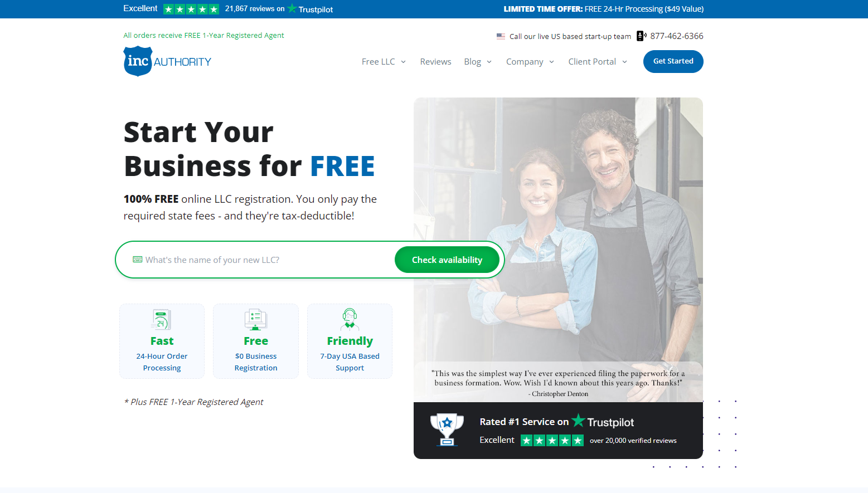Expand the Free LLC menu chevron
This screenshot has width=868, height=493.
pyautogui.click(x=403, y=62)
